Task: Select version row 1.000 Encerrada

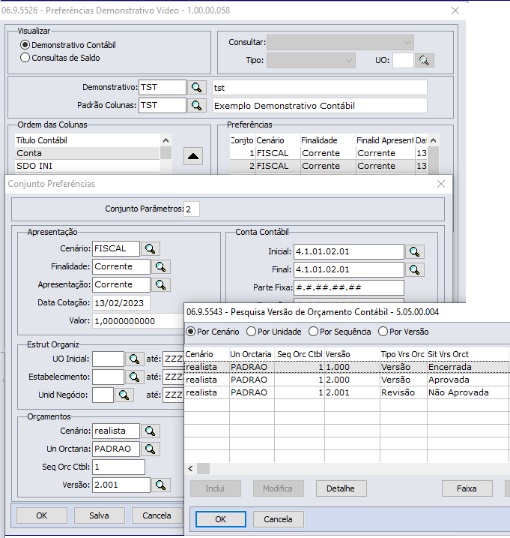Action: (347, 367)
